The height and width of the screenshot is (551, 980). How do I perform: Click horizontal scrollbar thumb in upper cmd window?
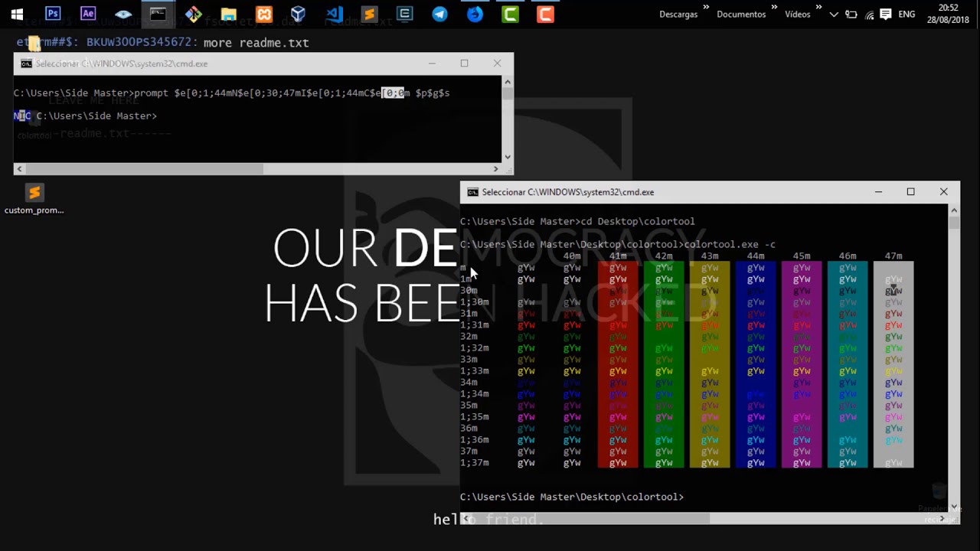click(144, 168)
